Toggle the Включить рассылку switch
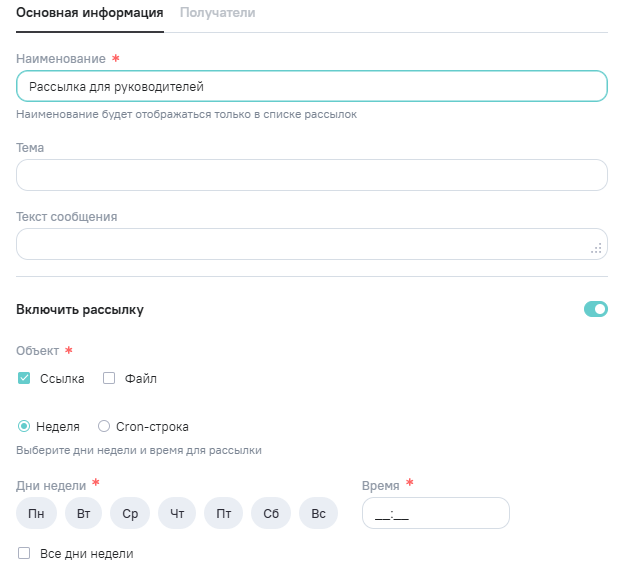Screen dimensions: 623x562 pyautogui.click(x=596, y=309)
